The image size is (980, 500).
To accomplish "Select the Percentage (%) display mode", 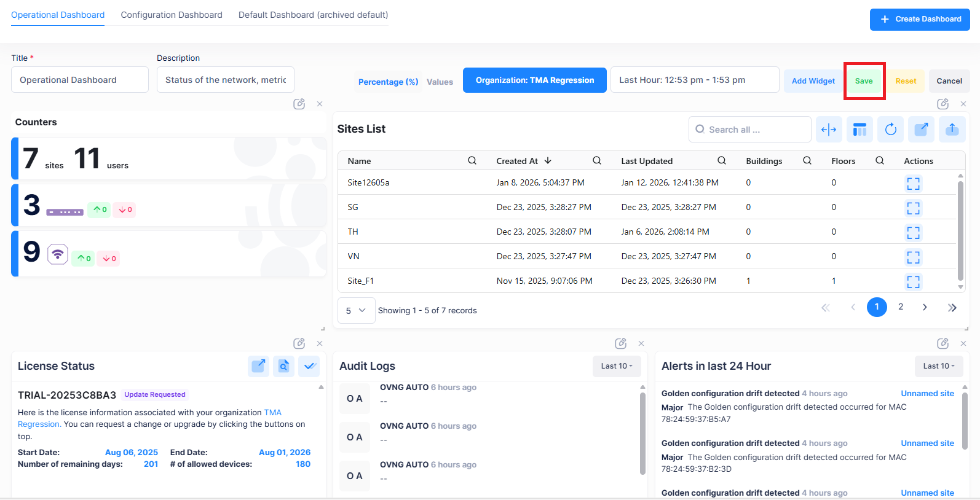I will pyautogui.click(x=388, y=82).
